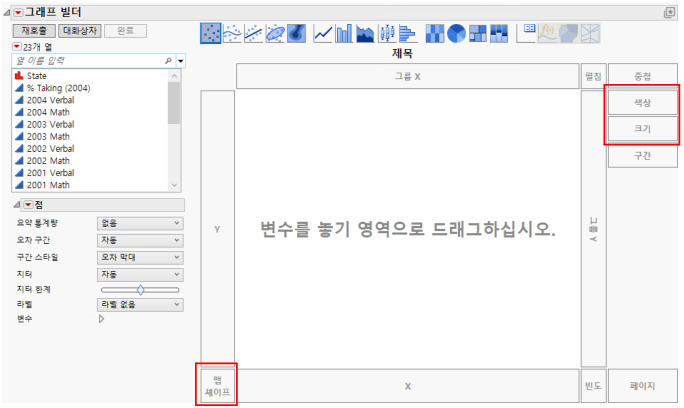Open the 요약 통계량 dropdown
The height and width of the screenshot is (408, 684).
(x=140, y=223)
